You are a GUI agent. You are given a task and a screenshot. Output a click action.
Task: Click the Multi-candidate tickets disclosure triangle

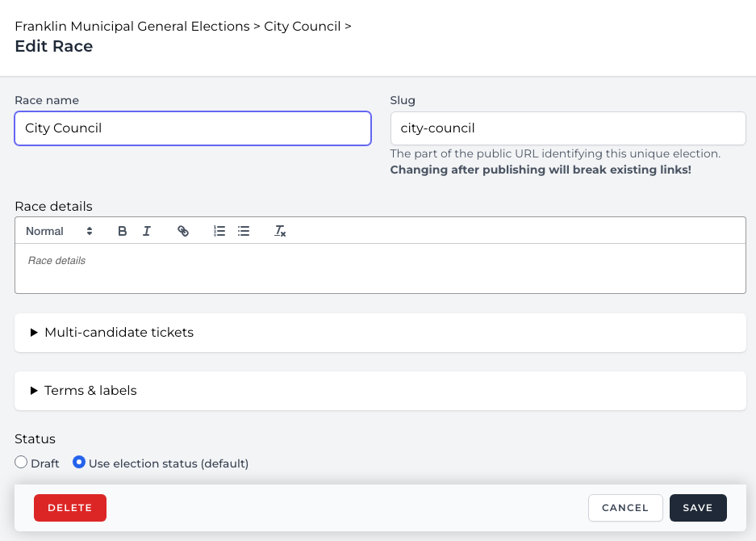pos(35,333)
